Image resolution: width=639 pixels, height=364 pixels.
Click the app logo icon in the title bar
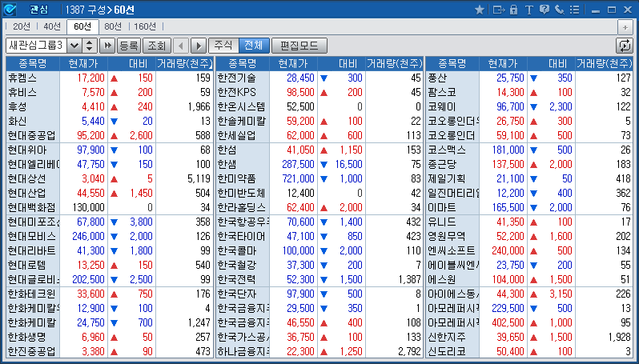(10, 9)
